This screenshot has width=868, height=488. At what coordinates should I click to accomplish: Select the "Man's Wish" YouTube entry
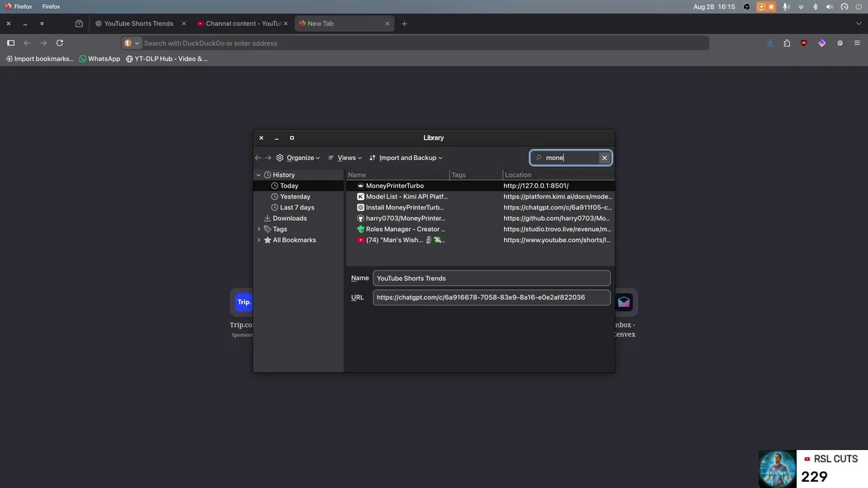pos(480,240)
